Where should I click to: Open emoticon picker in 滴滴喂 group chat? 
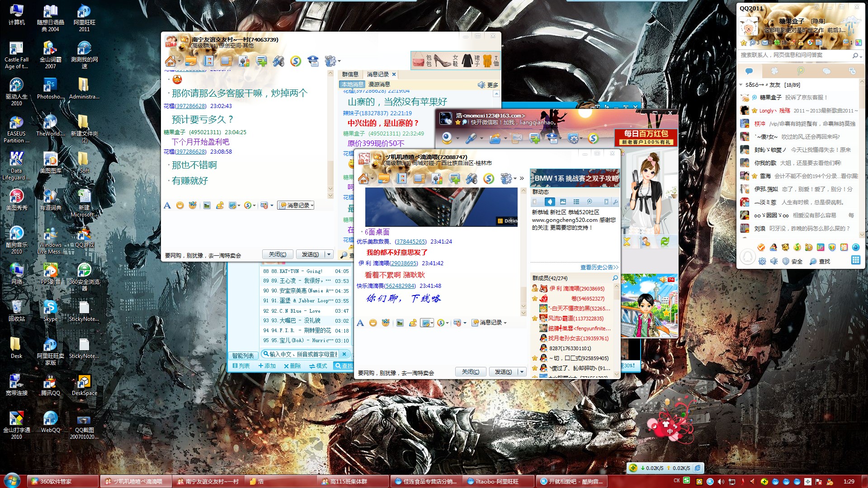point(373,323)
